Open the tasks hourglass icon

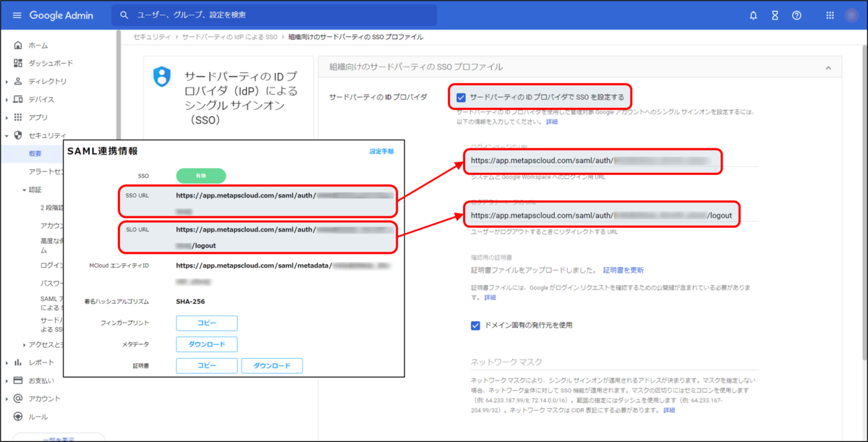(x=775, y=15)
